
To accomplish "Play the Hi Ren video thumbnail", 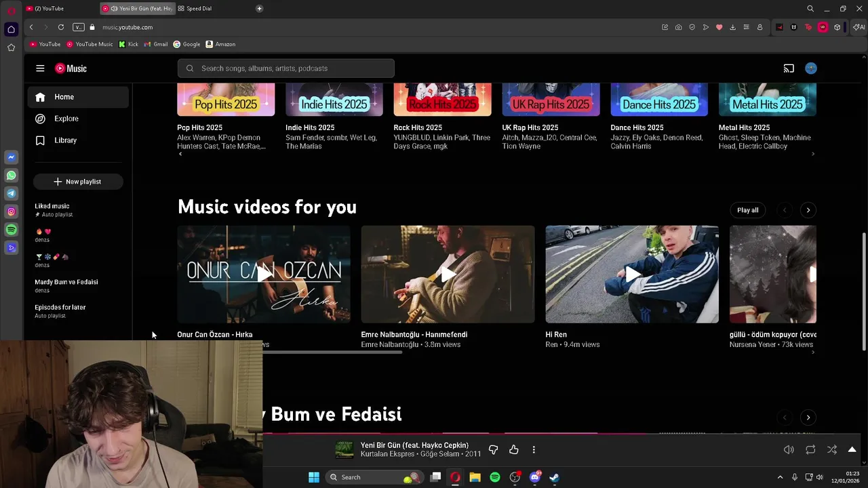I will (632, 274).
